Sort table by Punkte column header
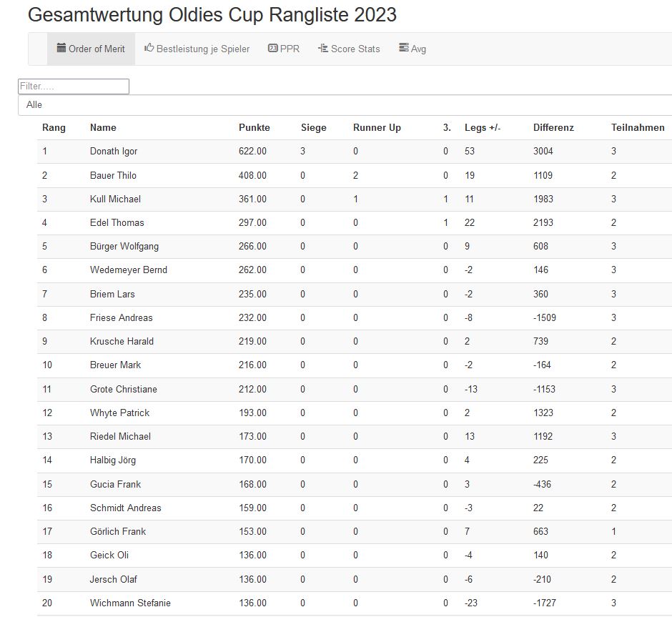This screenshot has width=672, height=617. click(254, 128)
